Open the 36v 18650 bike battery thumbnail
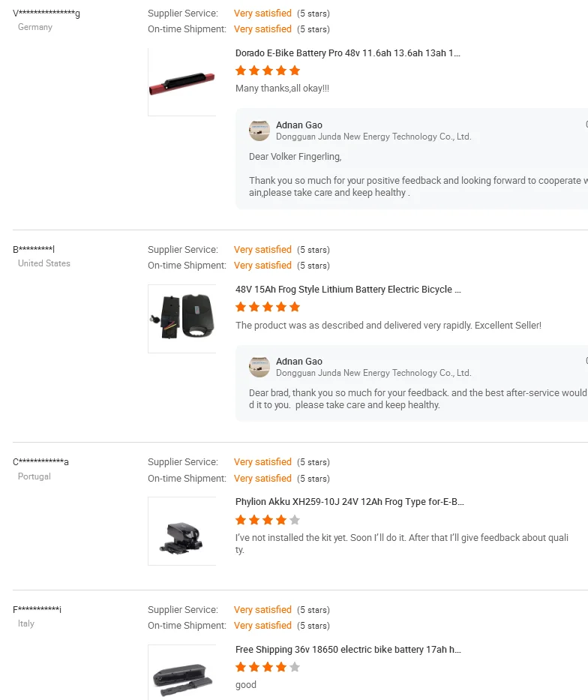Image resolution: width=588 pixels, height=700 pixels. point(182,672)
